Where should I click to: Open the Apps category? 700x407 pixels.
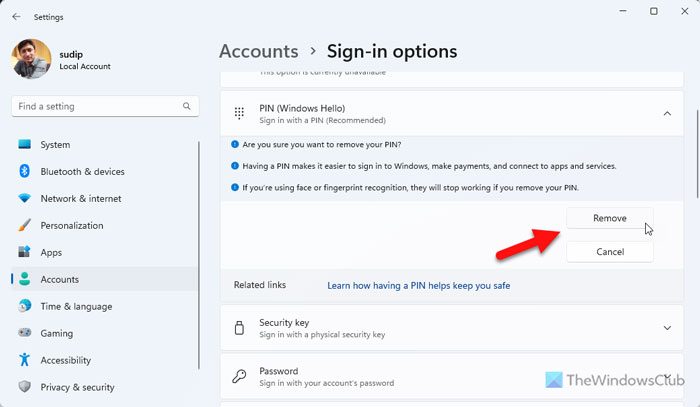click(51, 253)
